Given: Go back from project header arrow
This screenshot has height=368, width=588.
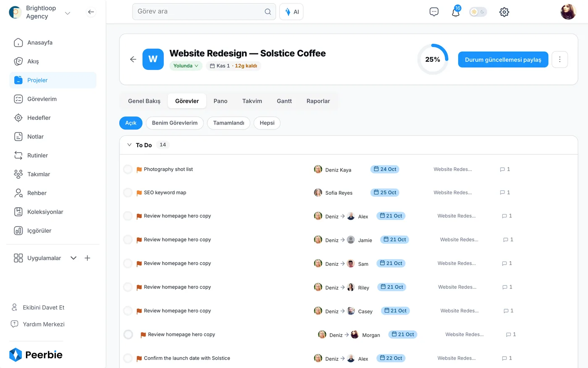Looking at the screenshot, I should pos(133,59).
